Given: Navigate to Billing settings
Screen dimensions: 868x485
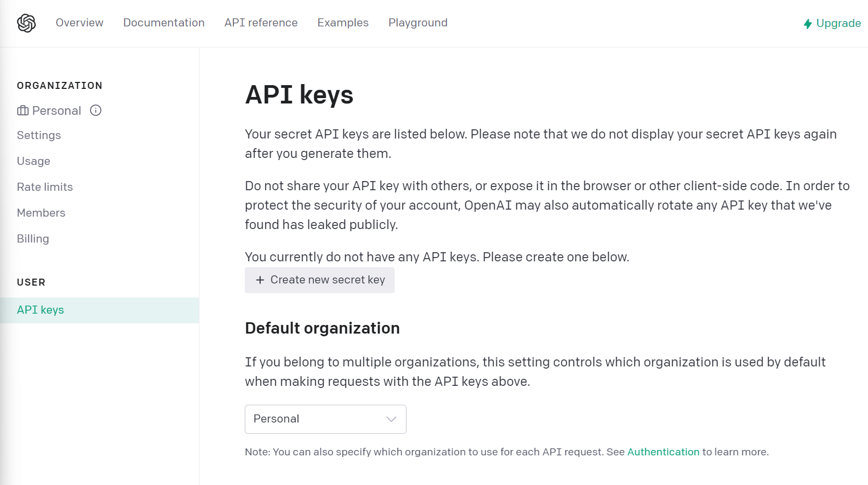Looking at the screenshot, I should point(33,238).
